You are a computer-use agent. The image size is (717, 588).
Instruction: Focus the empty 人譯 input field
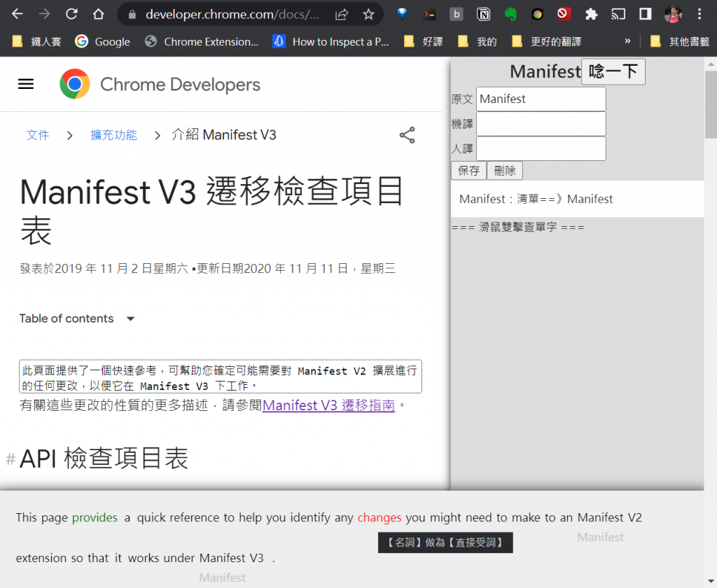pos(541,148)
